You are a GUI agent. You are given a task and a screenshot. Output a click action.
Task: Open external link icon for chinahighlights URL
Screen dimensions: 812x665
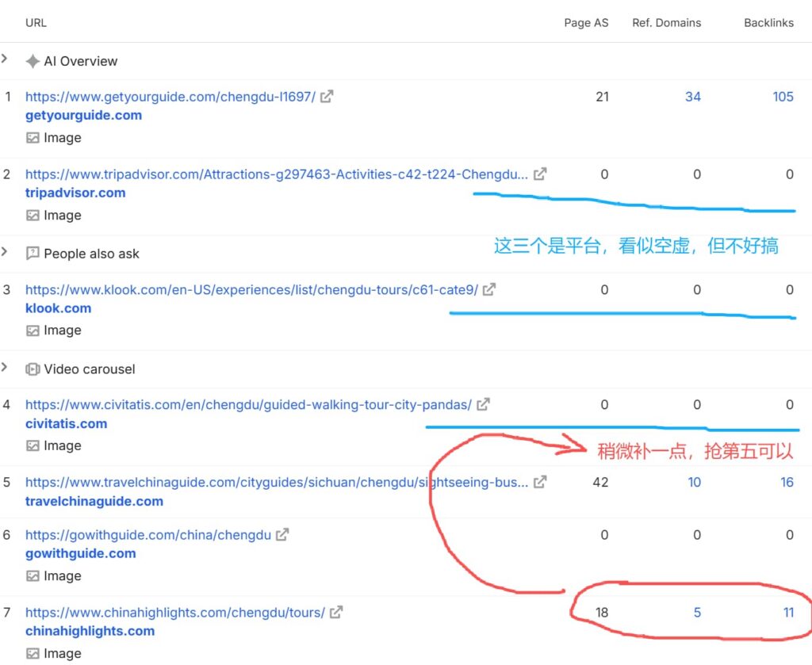point(336,612)
